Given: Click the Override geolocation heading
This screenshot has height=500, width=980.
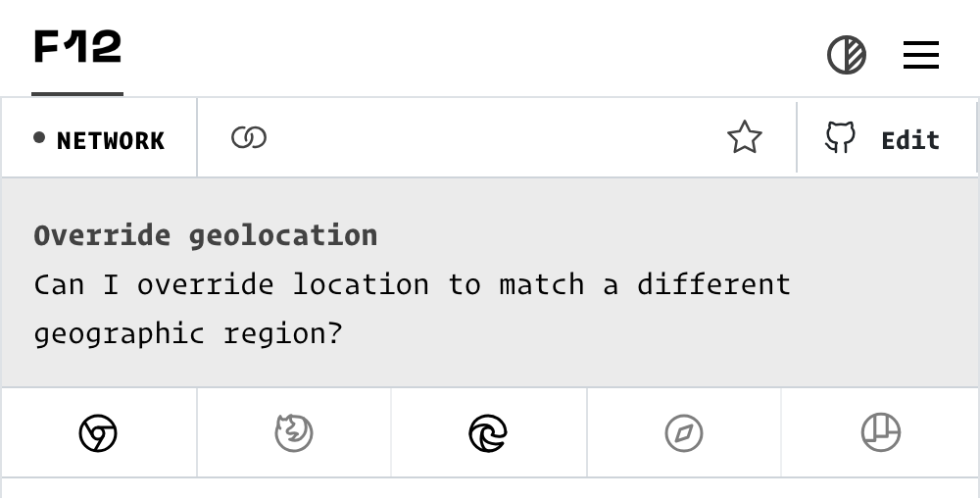Looking at the screenshot, I should click(206, 235).
